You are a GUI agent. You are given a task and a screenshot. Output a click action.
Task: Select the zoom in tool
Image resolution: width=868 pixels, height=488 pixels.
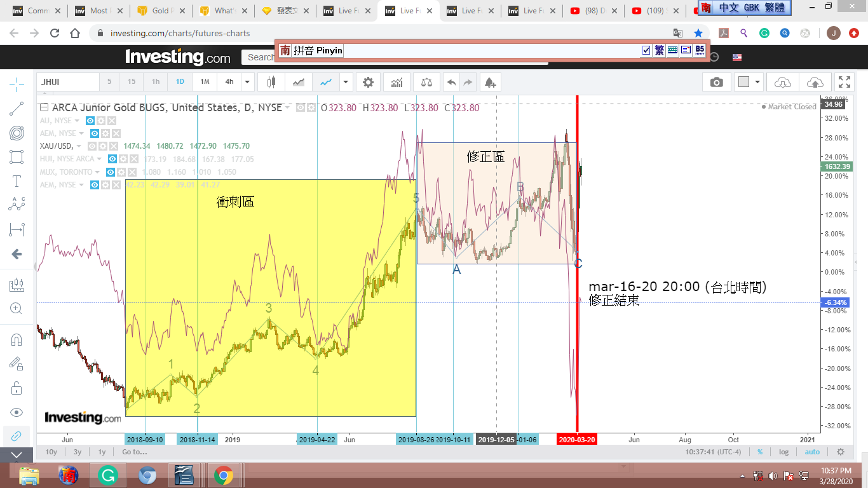[17, 309]
